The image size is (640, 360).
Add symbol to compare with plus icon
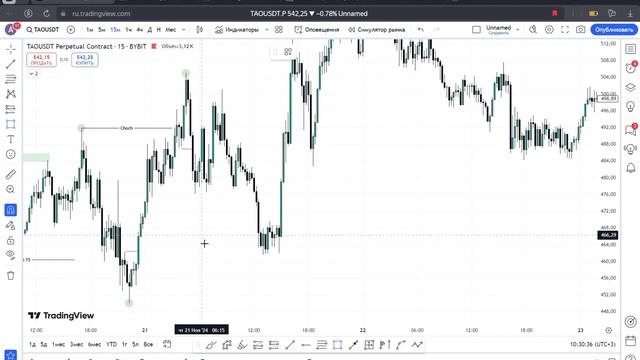[71, 29]
